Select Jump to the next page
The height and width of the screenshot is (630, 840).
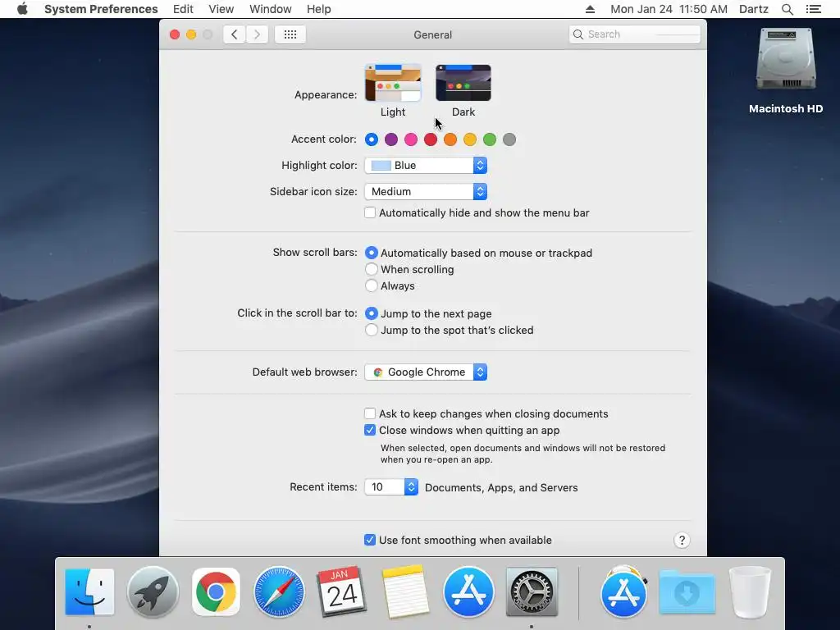pyautogui.click(x=372, y=313)
